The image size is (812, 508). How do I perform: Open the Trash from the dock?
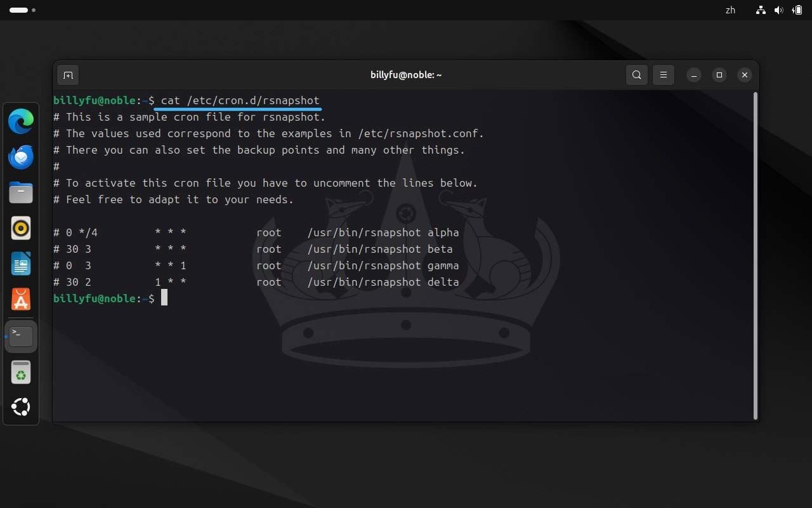point(21,372)
